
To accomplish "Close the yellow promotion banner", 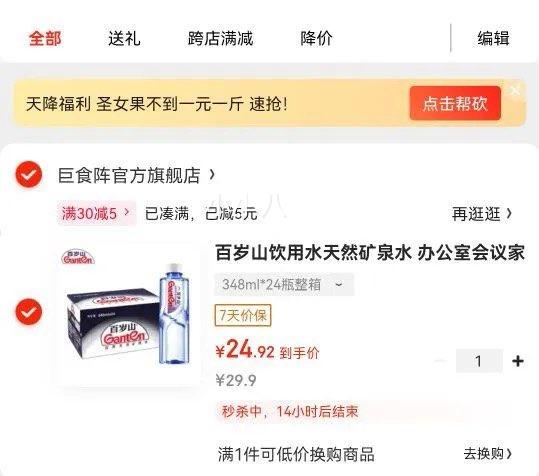I will click(515, 91).
